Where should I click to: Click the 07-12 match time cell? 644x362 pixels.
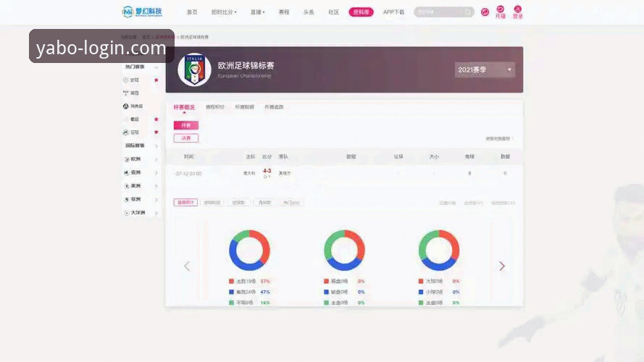tap(188, 174)
